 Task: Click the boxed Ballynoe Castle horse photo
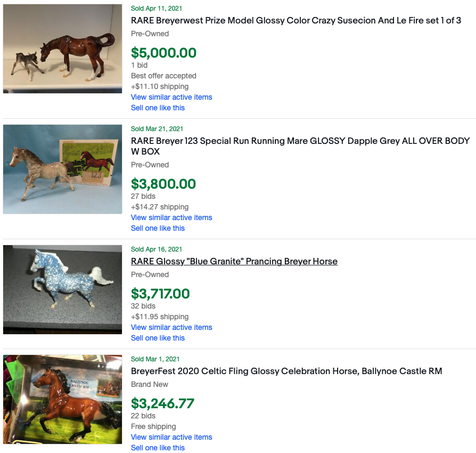(x=63, y=399)
